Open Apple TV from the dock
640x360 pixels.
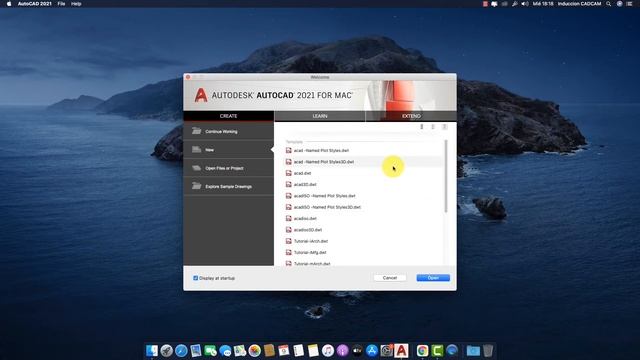click(x=357, y=350)
